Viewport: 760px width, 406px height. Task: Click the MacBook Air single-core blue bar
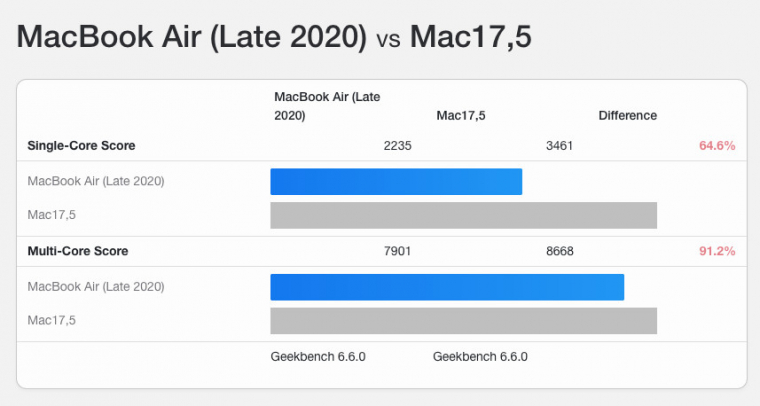click(x=396, y=181)
